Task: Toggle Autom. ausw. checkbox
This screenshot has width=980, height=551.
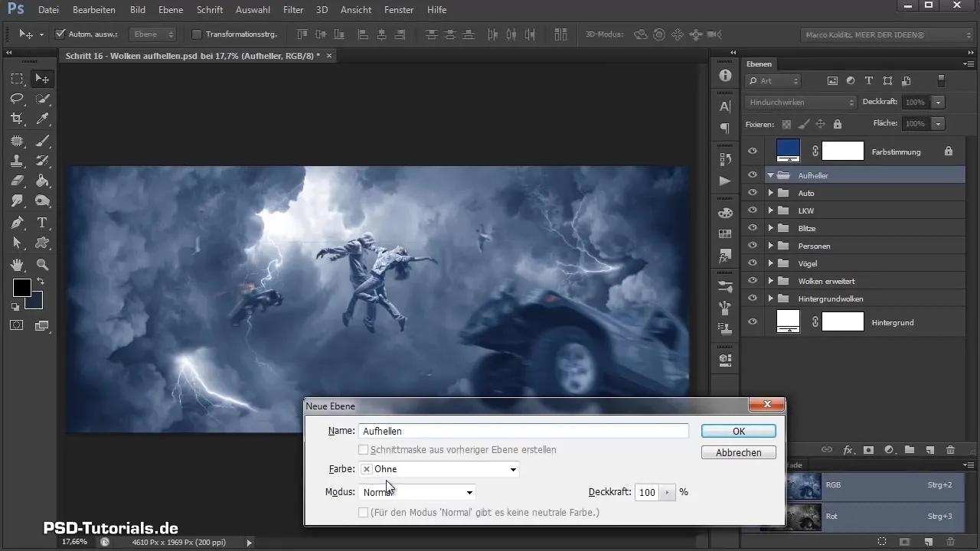Action: coord(61,34)
